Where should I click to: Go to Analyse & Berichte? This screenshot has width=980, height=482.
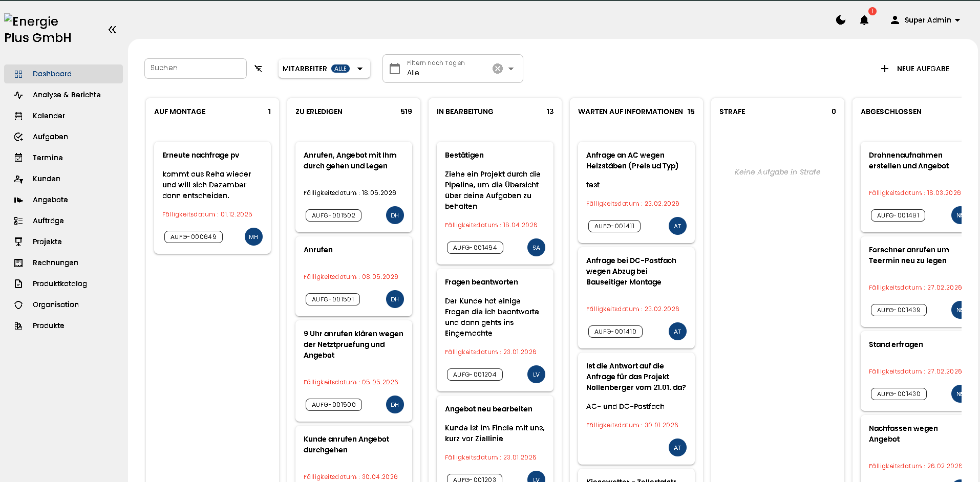point(63,95)
